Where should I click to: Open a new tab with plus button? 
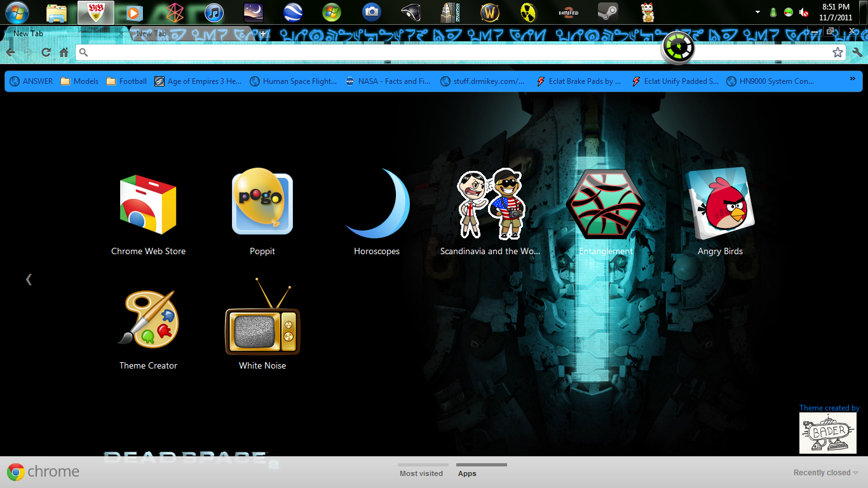262,33
